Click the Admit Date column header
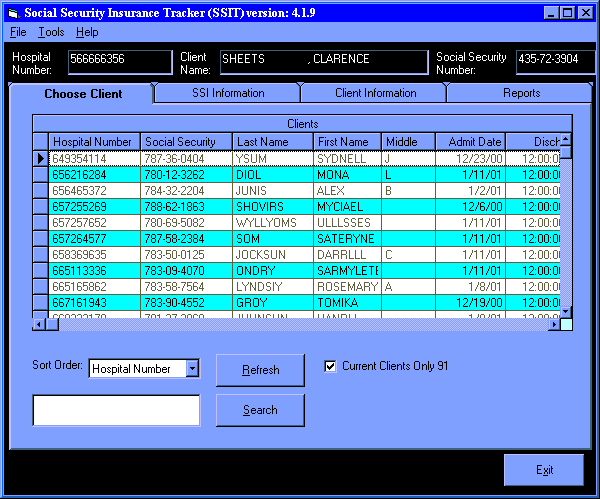The image size is (600, 499). pos(471,142)
